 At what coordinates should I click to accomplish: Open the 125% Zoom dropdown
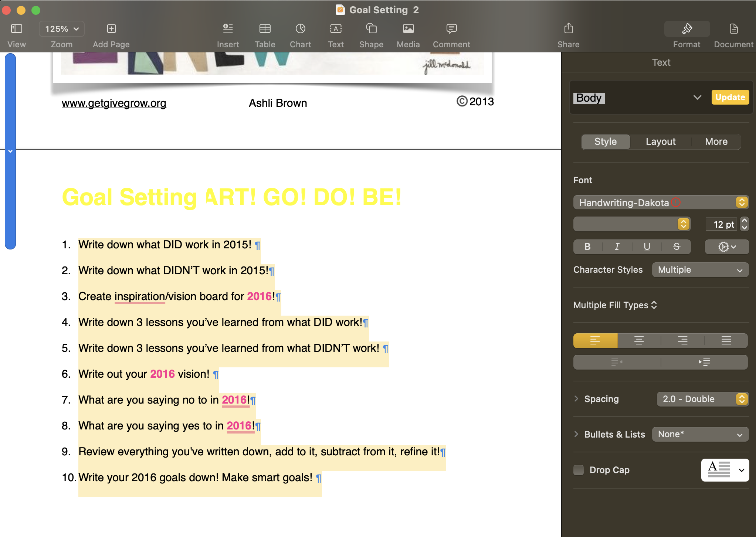pyautogui.click(x=62, y=29)
